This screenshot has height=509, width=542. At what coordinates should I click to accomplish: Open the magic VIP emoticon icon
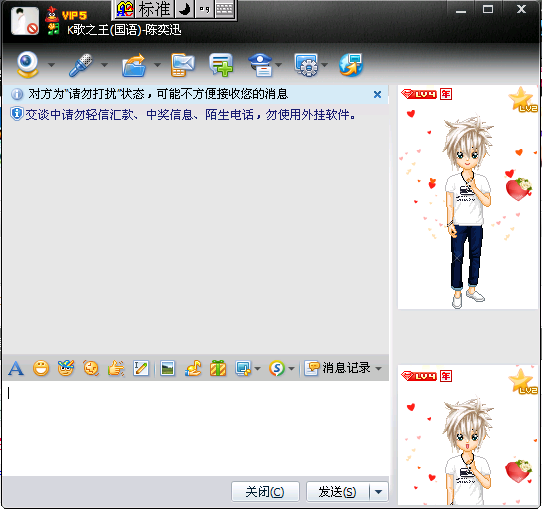pos(66,368)
